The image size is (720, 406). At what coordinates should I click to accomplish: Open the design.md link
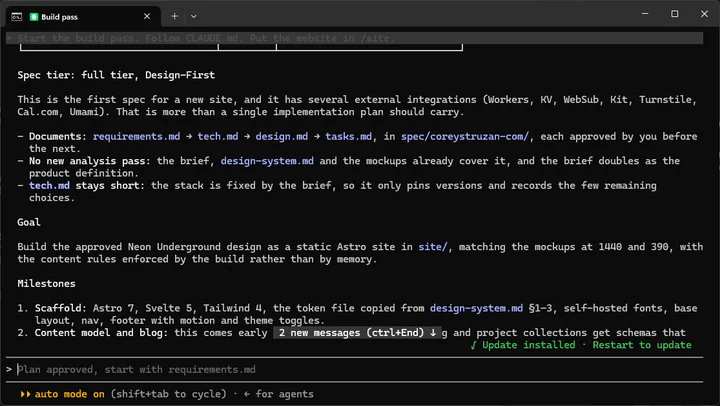(x=281, y=136)
